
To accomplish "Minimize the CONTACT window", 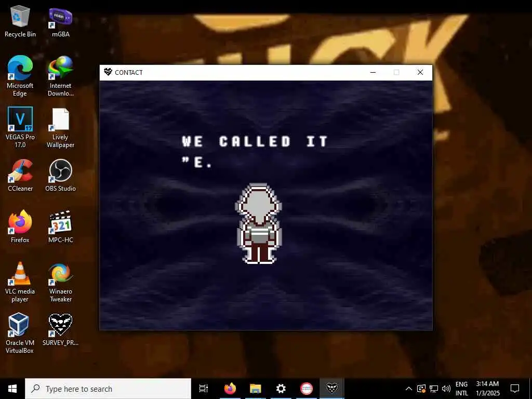I will pyautogui.click(x=373, y=72).
